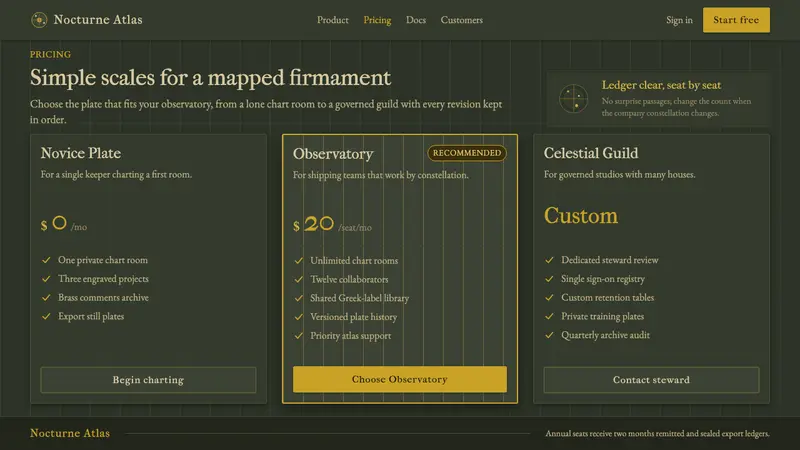Go to the Pricing nav item
Image resolution: width=800 pixels, height=450 pixels.
[377, 20]
